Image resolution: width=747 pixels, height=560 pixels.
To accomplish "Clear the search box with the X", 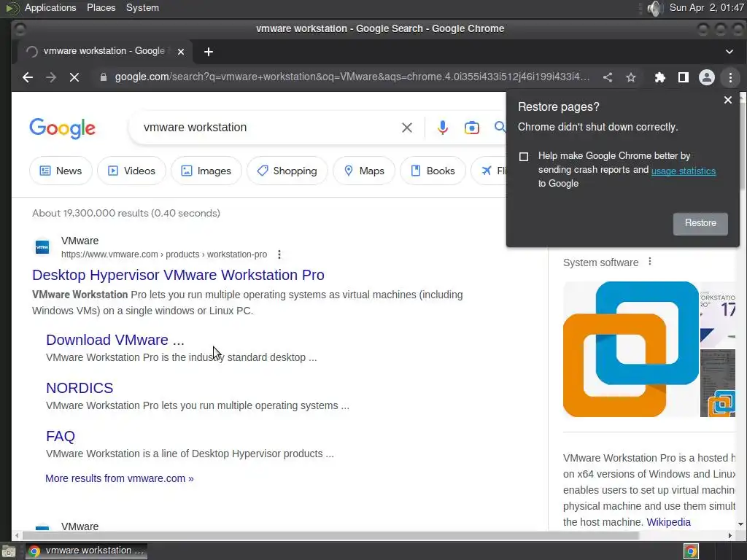I will [407, 128].
